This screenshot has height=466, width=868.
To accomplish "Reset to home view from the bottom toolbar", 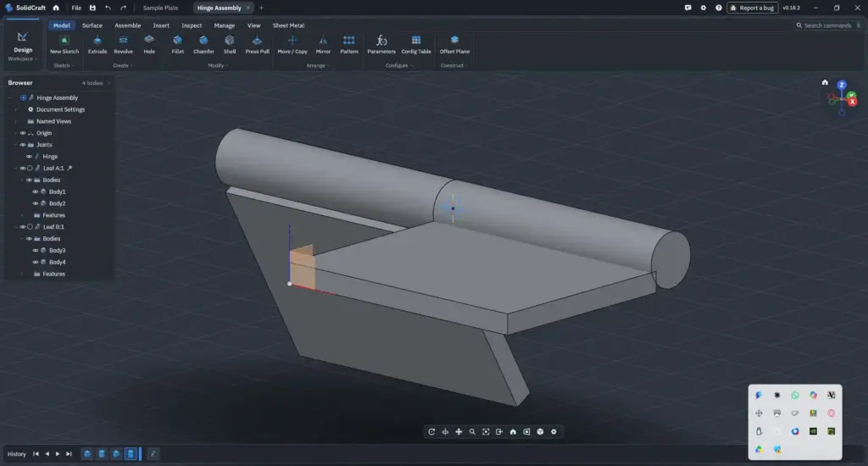I will tap(513, 432).
